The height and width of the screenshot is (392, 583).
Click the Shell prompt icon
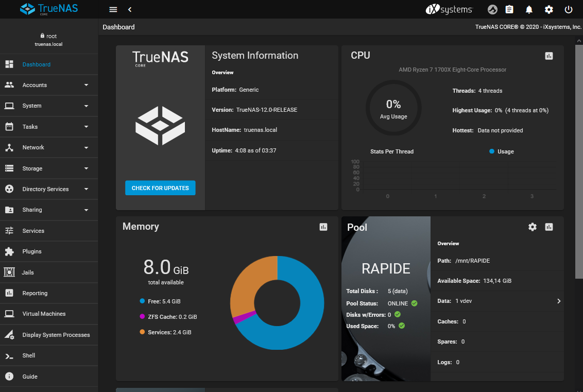[x=9, y=356]
